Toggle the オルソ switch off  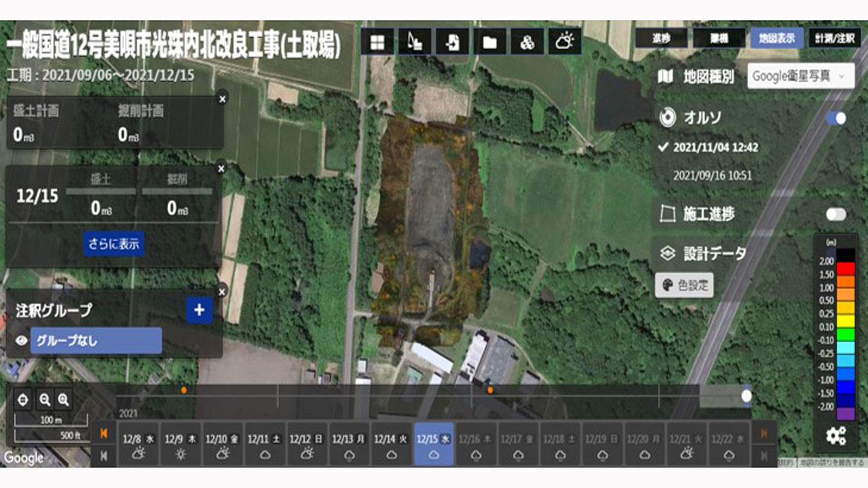click(x=836, y=118)
